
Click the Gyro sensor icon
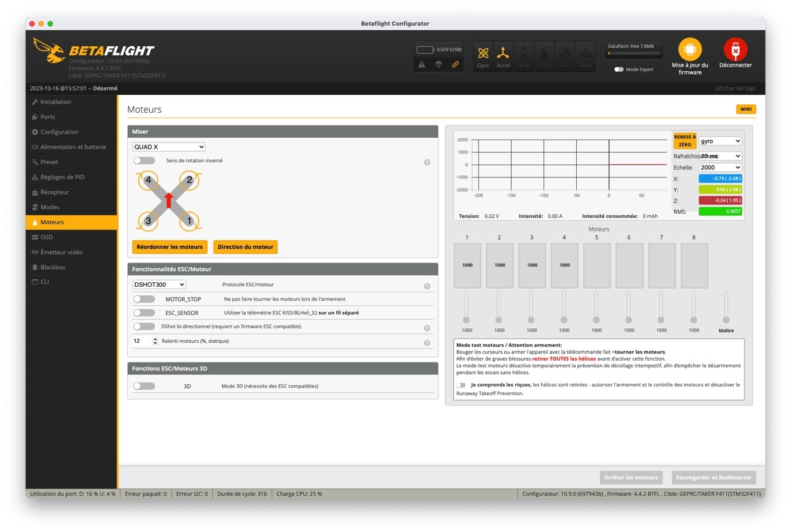(483, 56)
